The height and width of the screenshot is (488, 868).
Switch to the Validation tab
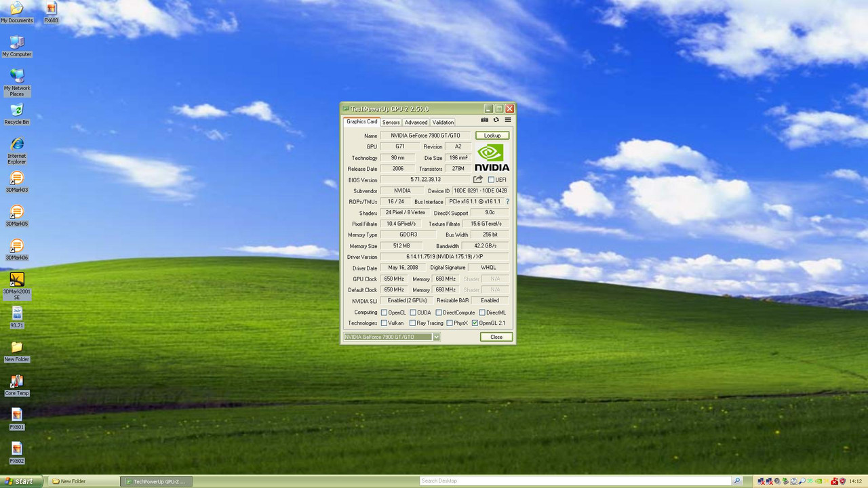[x=443, y=123]
